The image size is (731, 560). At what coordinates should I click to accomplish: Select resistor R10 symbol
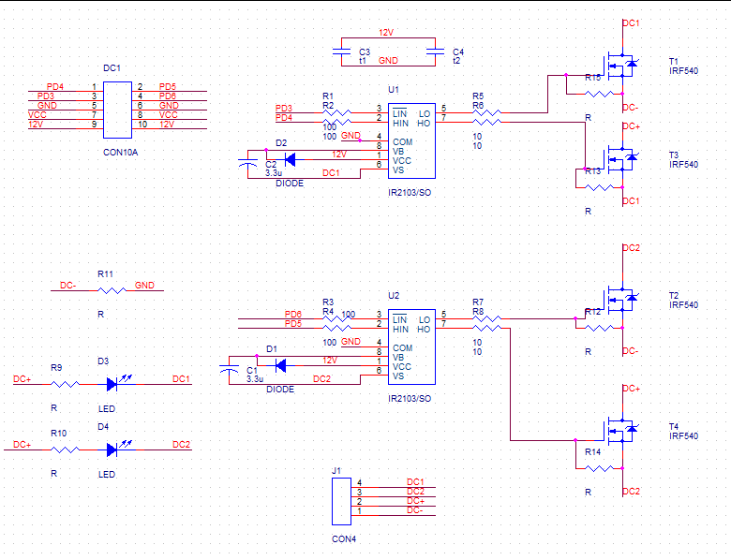65,450
